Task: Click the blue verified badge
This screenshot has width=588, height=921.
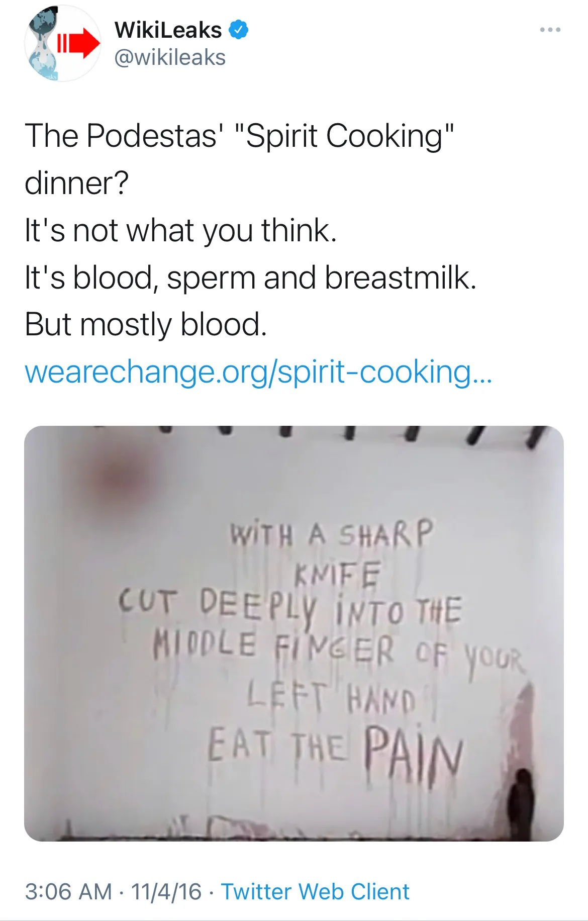Action: (239, 30)
